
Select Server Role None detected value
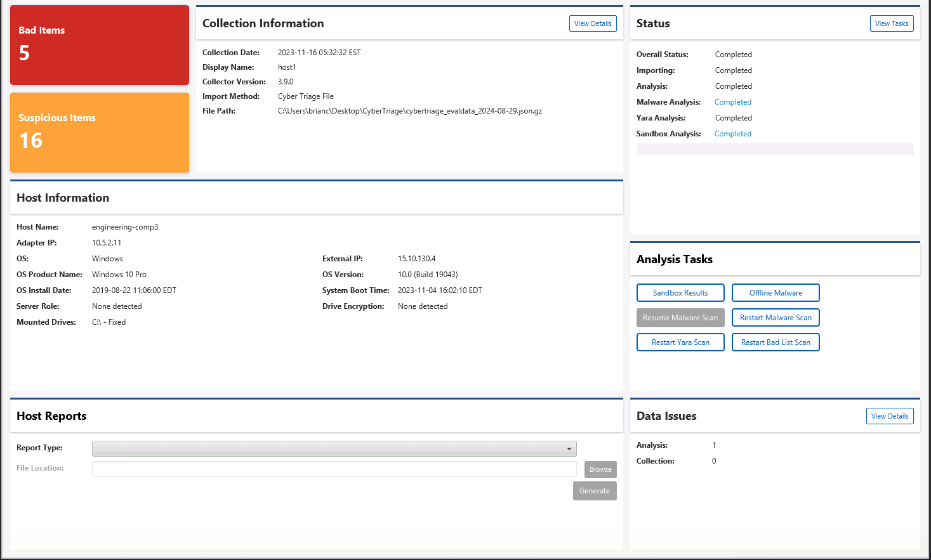[x=117, y=306]
